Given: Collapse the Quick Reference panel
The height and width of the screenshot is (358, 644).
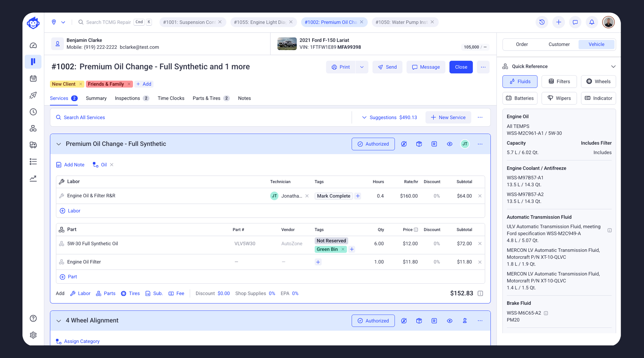Looking at the screenshot, I should [613, 66].
